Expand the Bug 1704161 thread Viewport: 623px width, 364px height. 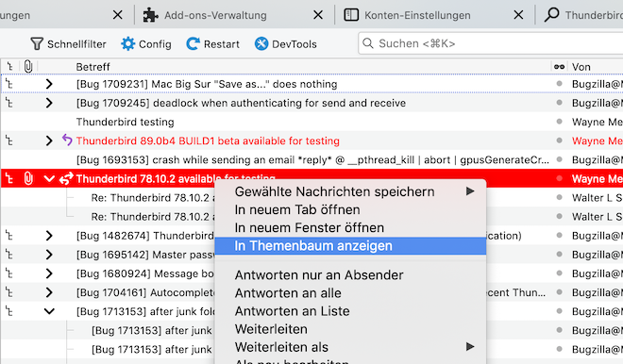[49, 292]
